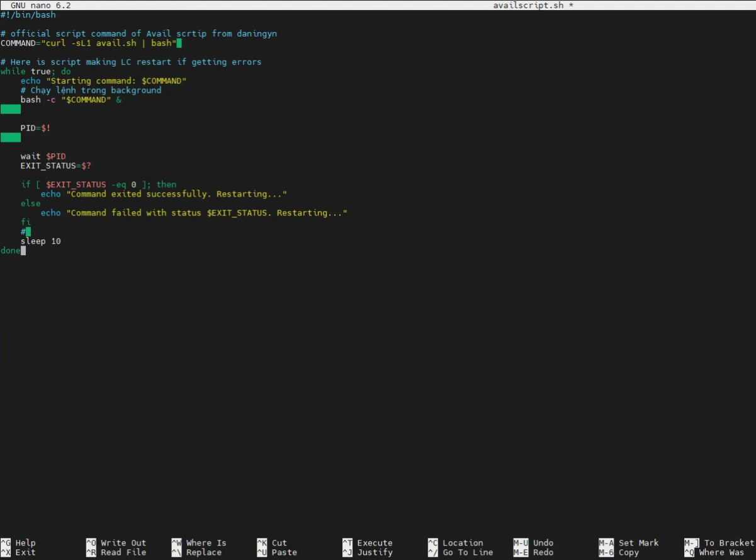Click the M-A Set Mark shortcut
Screen dimensions: 756x560
click(629, 543)
